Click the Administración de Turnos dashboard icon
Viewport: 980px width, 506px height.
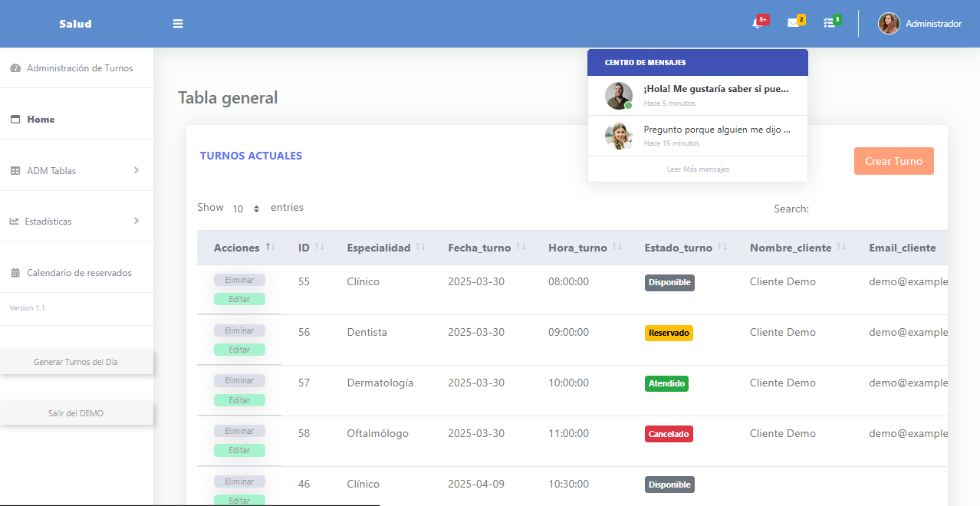pyautogui.click(x=15, y=68)
